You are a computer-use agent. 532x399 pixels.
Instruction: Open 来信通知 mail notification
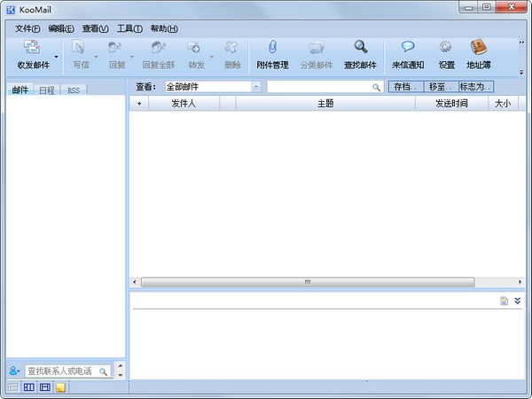coord(408,49)
